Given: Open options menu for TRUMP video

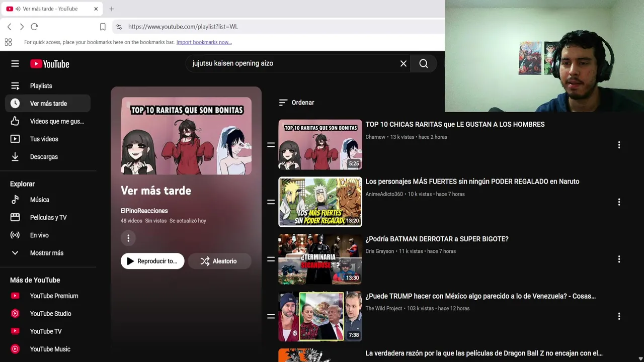Looking at the screenshot, I should pos(619,316).
